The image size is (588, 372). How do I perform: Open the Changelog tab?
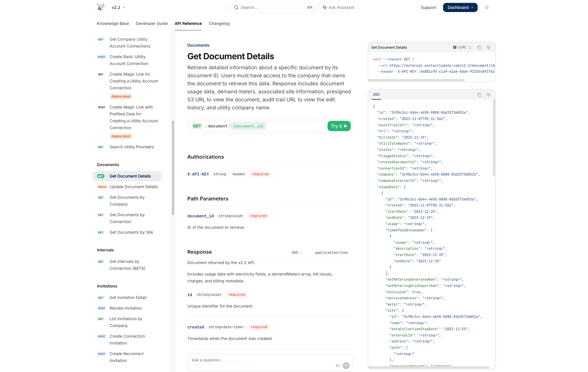(219, 23)
